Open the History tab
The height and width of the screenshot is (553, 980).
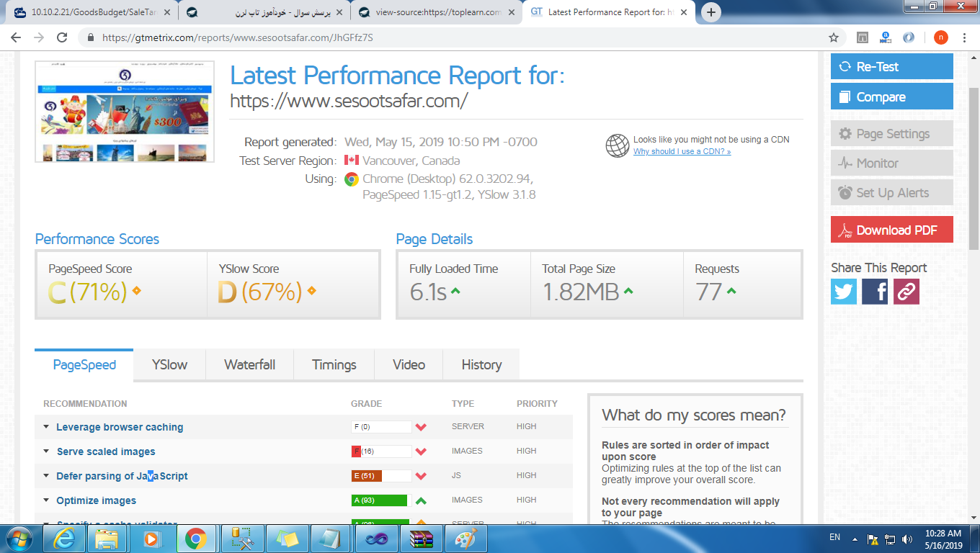tap(481, 365)
